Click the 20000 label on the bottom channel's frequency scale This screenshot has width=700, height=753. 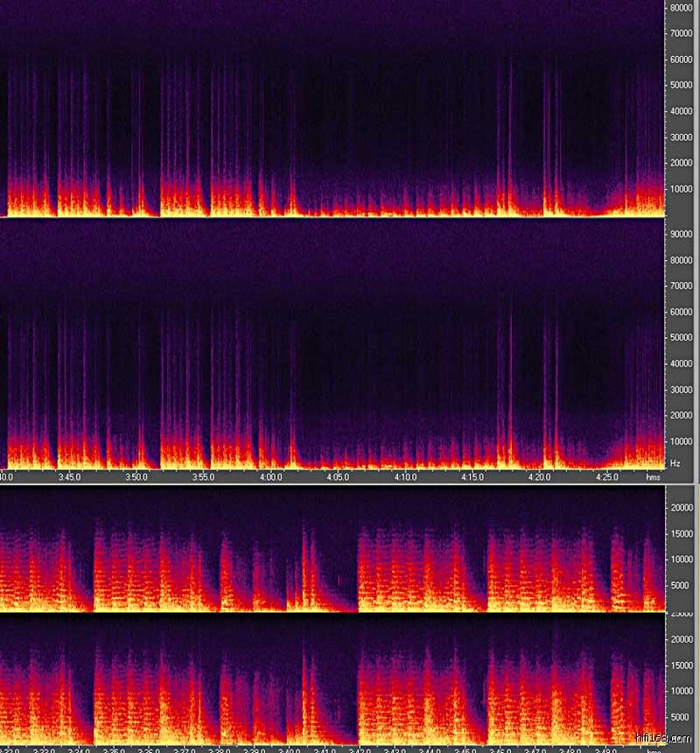coord(680,639)
